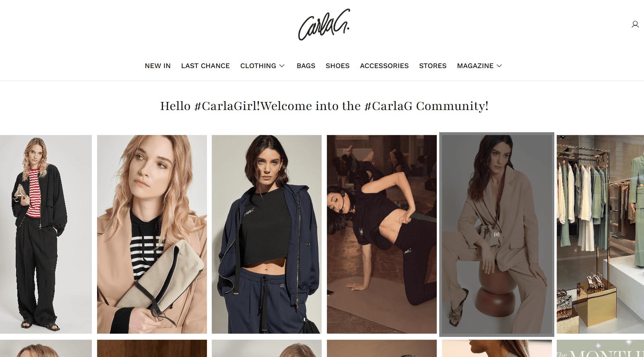The image size is (644, 357).
Task: Open the yoga class photo
Action: (382, 234)
